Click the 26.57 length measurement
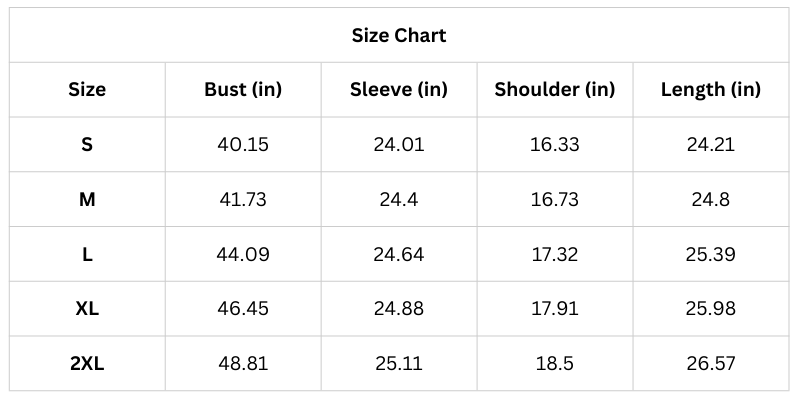This screenshot has height=400, width=800. pyautogui.click(x=711, y=364)
